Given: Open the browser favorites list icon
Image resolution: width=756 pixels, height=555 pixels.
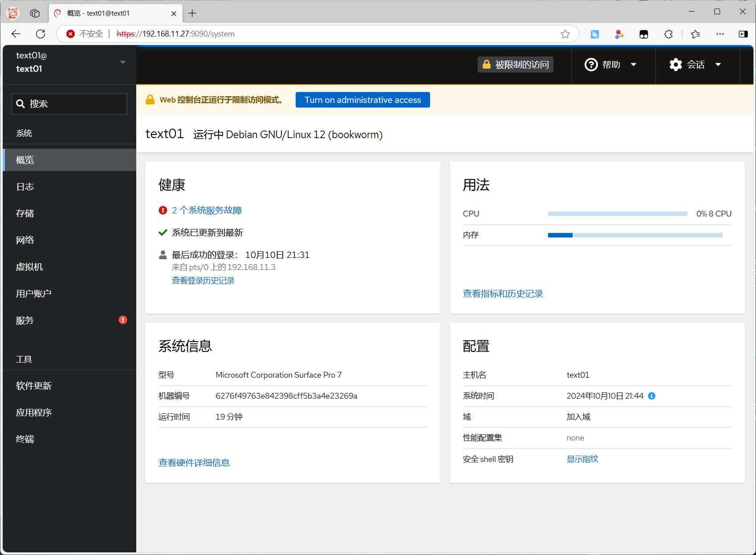Looking at the screenshot, I should point(695,34).
